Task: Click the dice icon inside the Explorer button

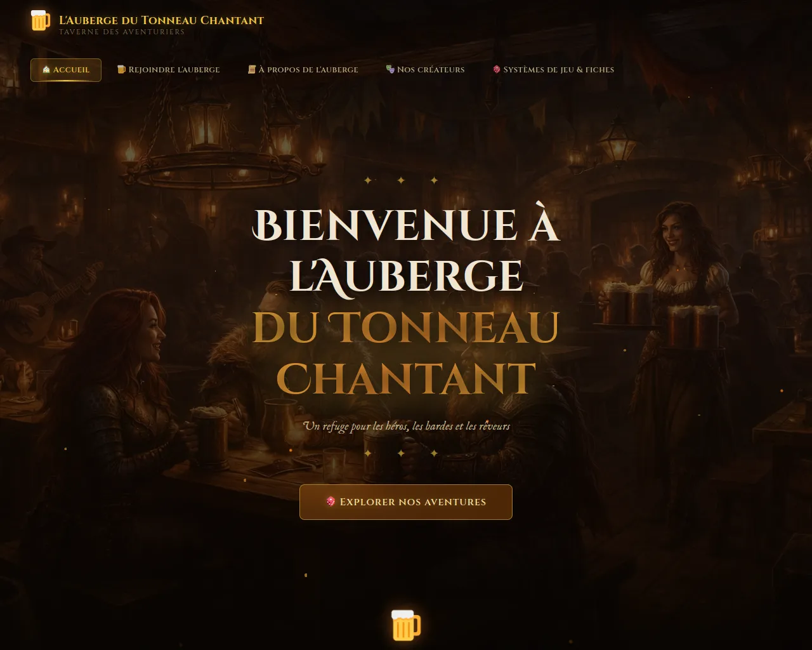Action: point(331,501)
